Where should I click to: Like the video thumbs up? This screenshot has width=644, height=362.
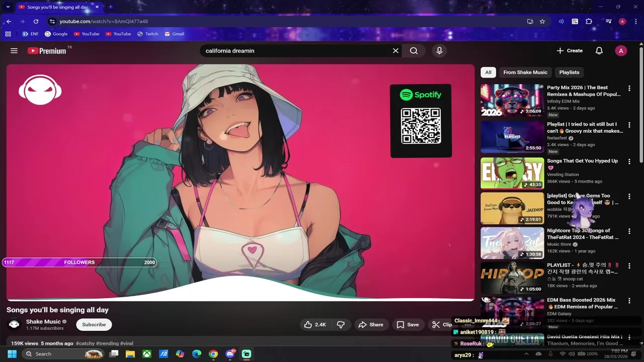click(x=315, y=325)
